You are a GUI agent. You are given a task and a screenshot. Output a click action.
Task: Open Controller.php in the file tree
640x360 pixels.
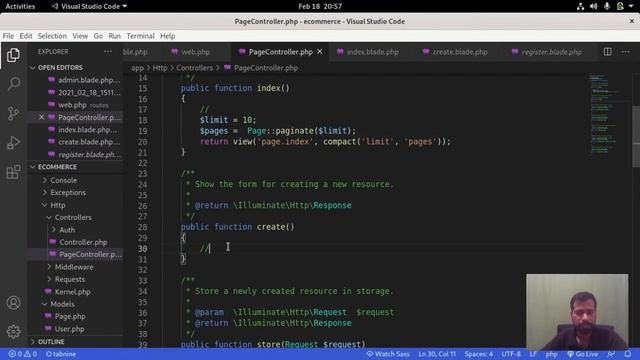pos(83,242)
